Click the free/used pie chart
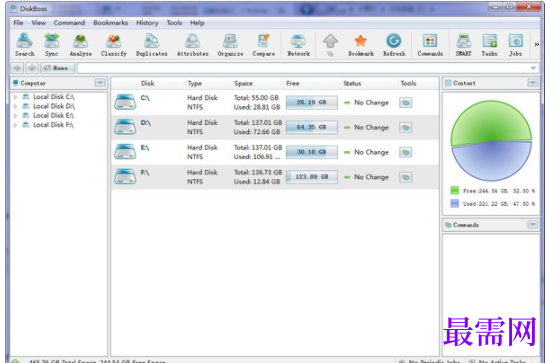The width and height of the screenshot is (555, 363). tap(491, 141)
